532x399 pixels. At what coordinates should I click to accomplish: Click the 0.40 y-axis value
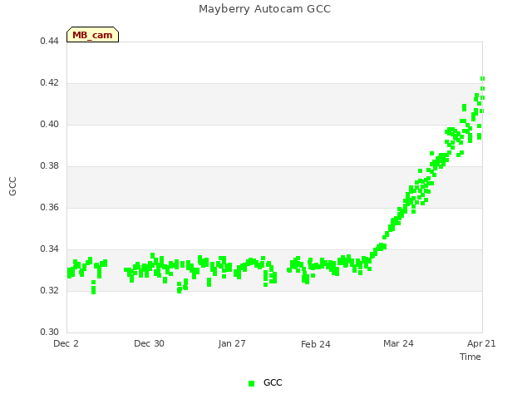(x=49, y=124)
